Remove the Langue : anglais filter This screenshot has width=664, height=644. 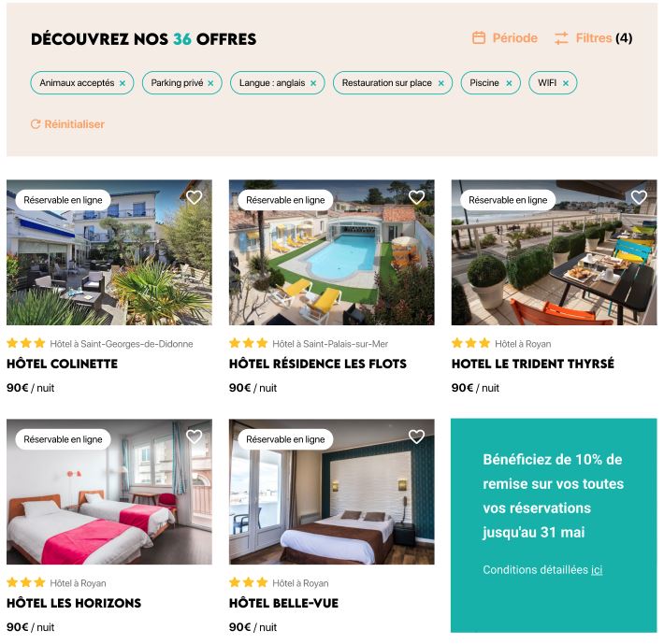(313, 83)
